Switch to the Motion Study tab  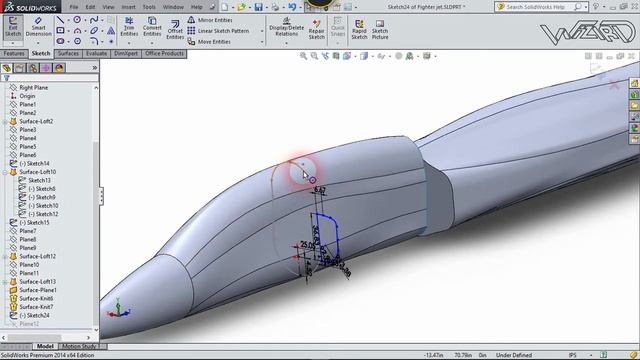79,346
